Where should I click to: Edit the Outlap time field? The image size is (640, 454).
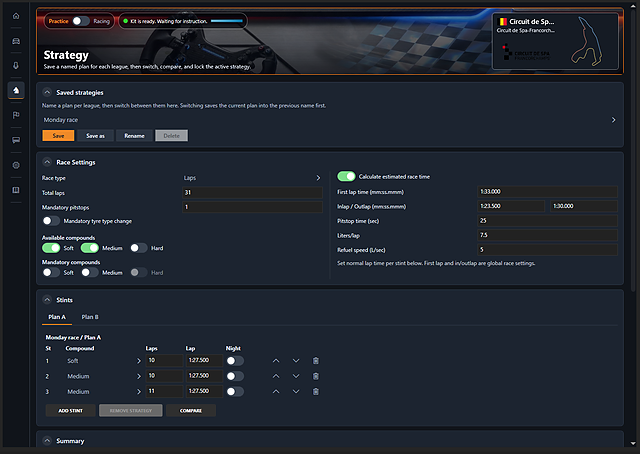[x=584, y=206]
